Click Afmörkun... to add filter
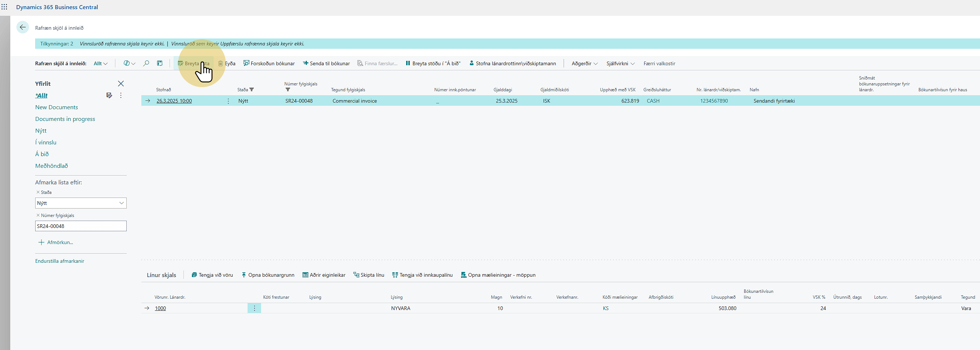The height and width of the screenshot is (350, 980). (56, 243)
